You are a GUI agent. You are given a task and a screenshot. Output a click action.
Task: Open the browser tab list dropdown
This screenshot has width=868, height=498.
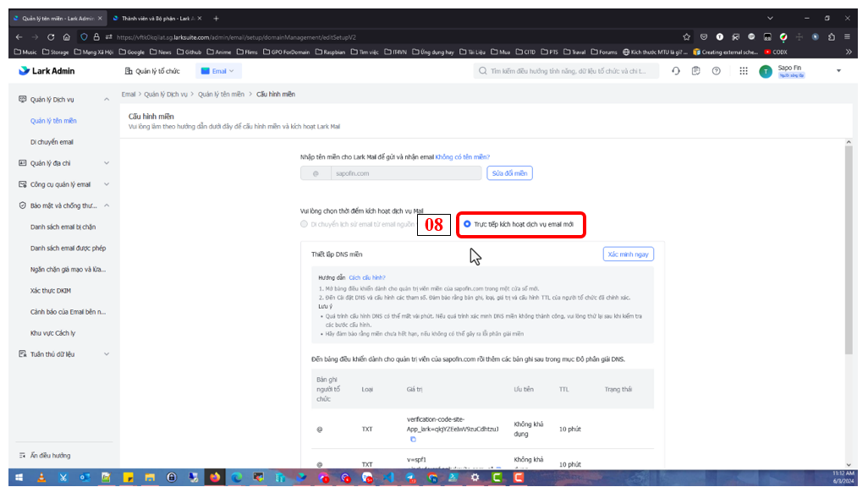[x=770, y=19]
